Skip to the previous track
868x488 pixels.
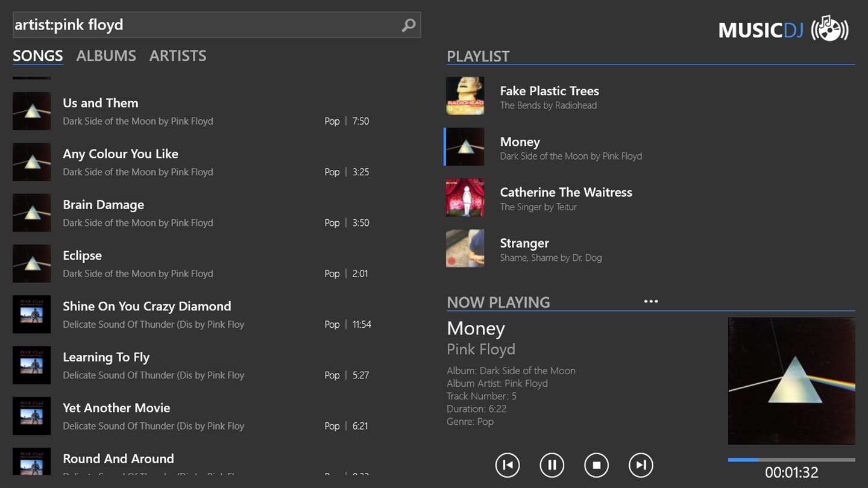[x=508, y=465]
